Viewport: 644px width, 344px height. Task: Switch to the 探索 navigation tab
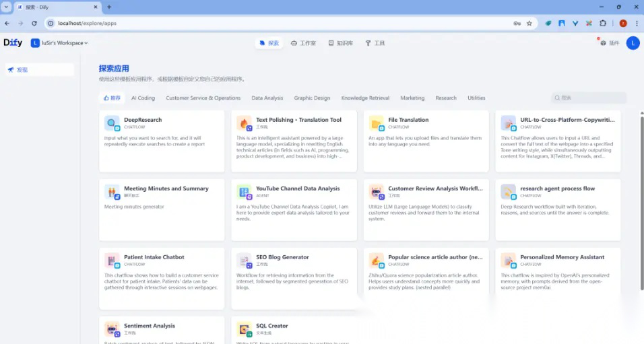(269, 42)
